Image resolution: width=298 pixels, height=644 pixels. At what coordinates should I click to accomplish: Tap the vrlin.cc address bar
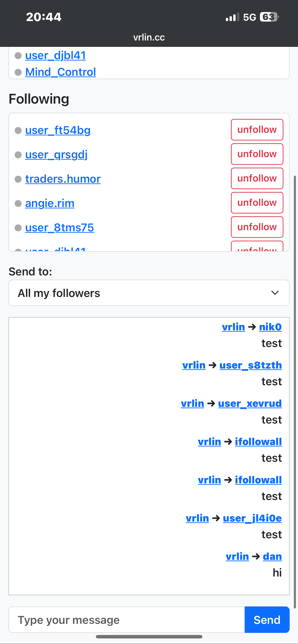pyautogui.click(x=149, y=37)
